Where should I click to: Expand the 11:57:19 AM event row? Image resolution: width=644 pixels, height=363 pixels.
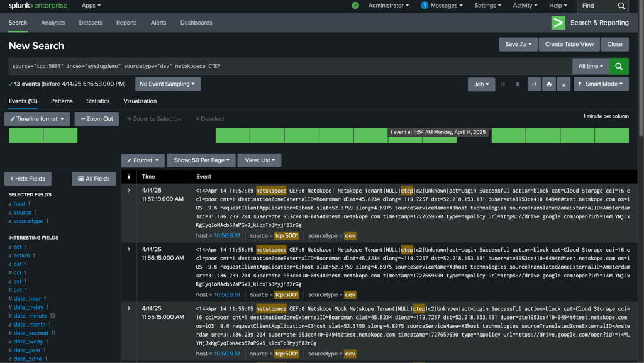click(128, 190)
